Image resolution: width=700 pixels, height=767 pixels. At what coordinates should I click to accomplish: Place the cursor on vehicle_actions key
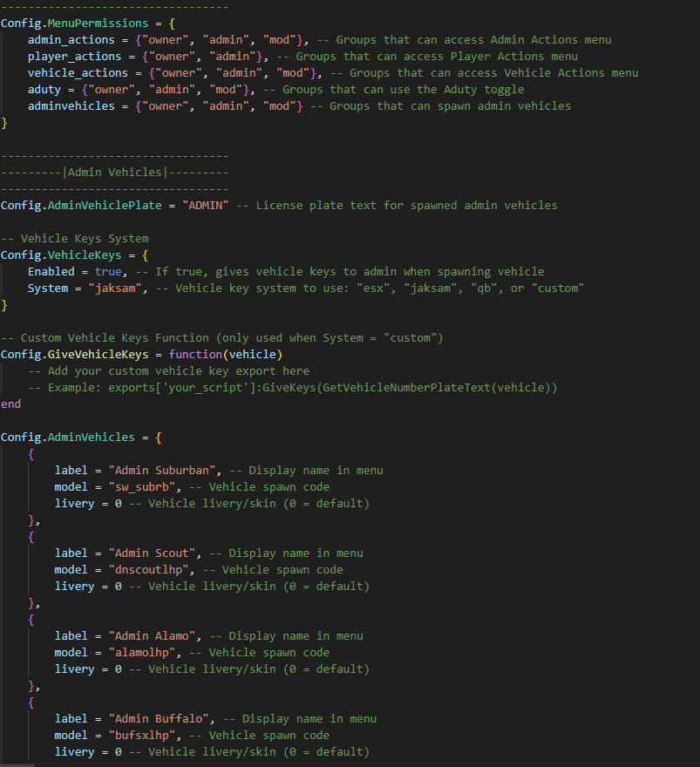pos(78,73)
